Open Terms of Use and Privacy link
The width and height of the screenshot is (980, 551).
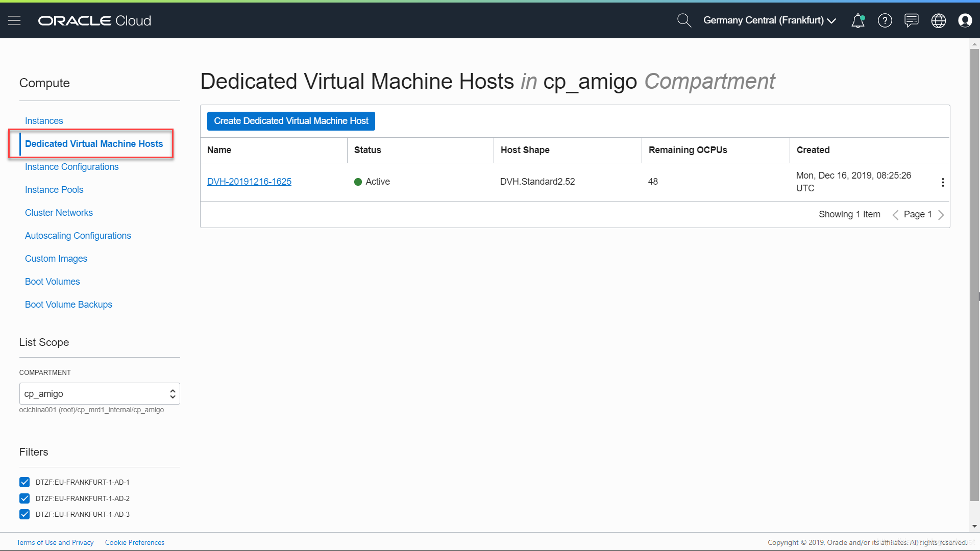click(x=55, y=542)
